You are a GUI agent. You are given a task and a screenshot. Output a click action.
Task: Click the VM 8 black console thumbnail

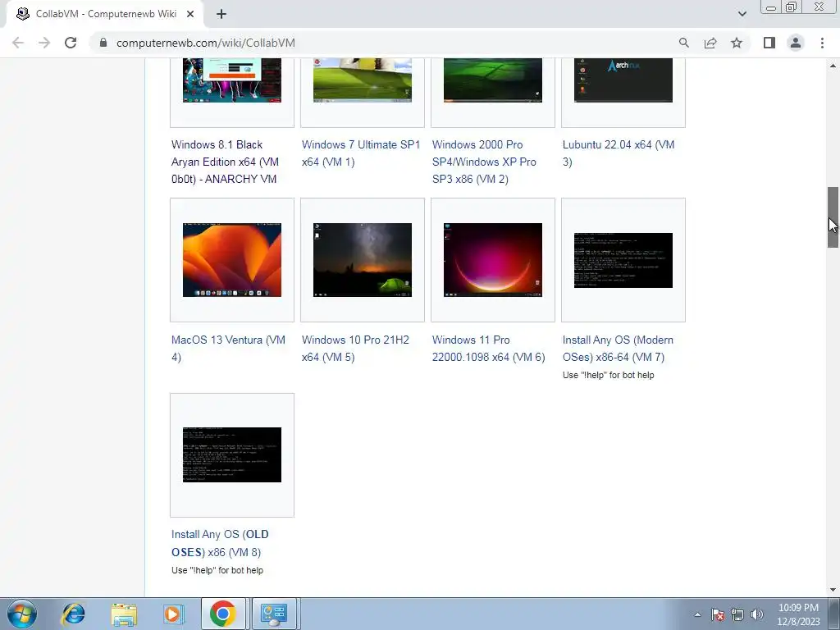232,454
